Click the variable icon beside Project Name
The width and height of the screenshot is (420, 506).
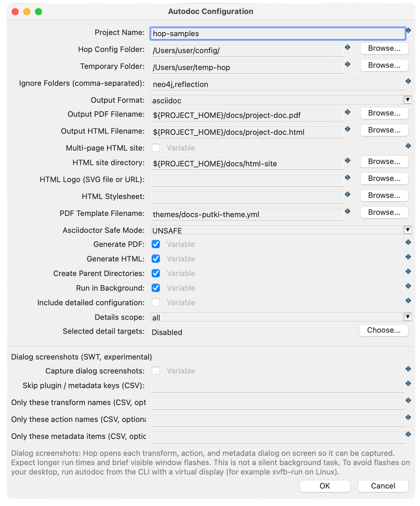point(408,30)
